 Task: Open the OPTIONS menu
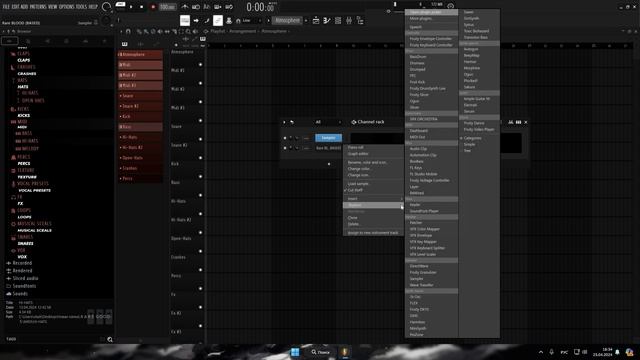[67, 7]
